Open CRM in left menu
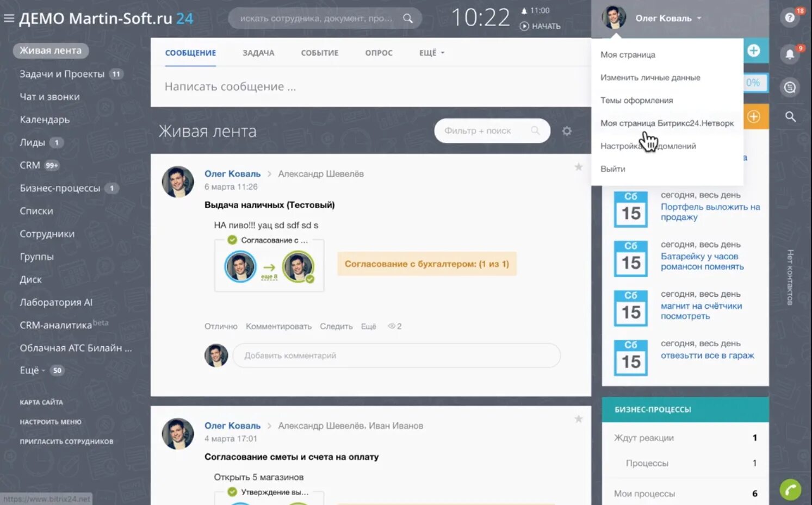The image size is (812, 505). [30, 165]
